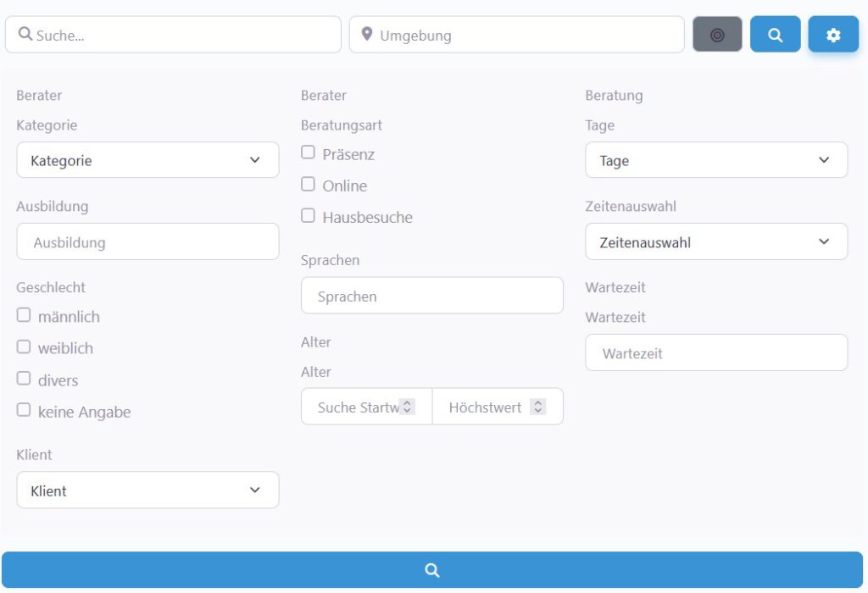Open the Kategorie dropdown
Viewport: 868px width, 593px height.
[x=147, y=160]
